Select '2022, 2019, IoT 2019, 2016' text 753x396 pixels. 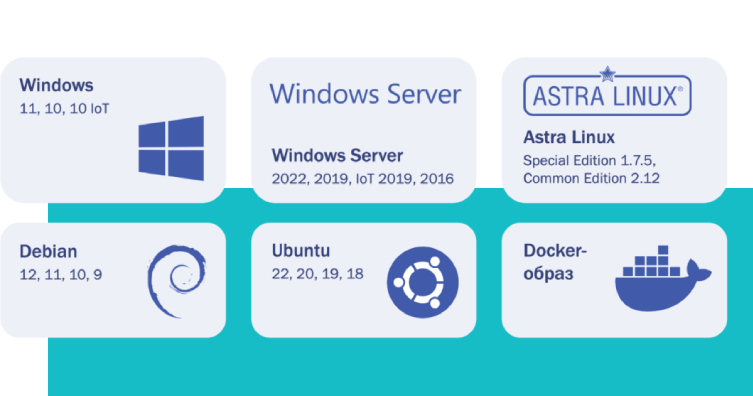click(363, 179)
